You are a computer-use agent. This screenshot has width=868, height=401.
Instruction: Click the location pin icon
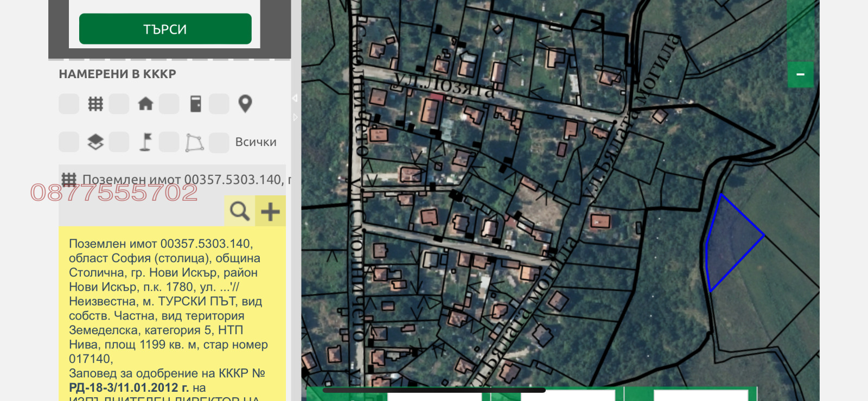(x=245, y=104)
